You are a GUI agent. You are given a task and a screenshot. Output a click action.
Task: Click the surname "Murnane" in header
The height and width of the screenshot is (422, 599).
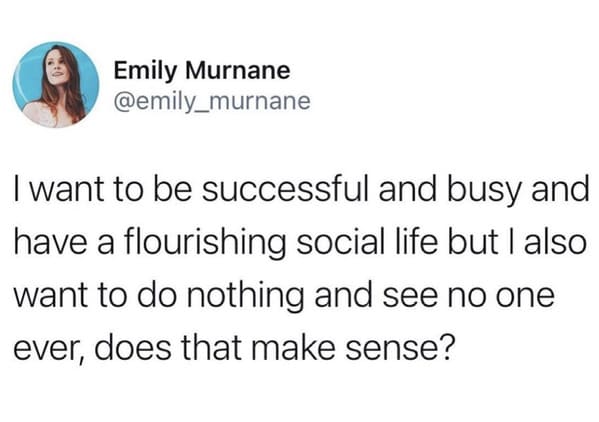coord(238,70)
